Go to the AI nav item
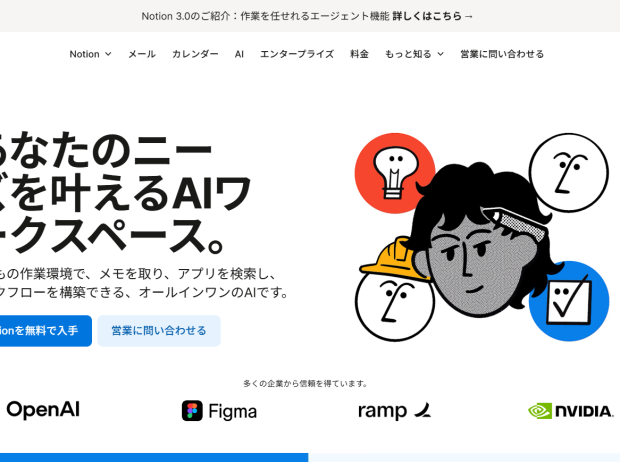The width and height of the screenshot is (620, 462). click(239, 54)
